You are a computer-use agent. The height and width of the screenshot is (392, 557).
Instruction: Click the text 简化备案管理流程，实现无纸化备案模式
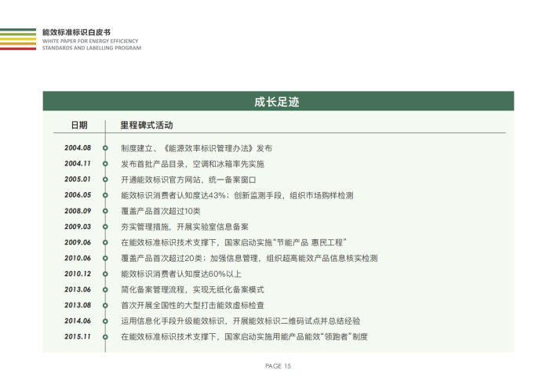coord(192,290)
